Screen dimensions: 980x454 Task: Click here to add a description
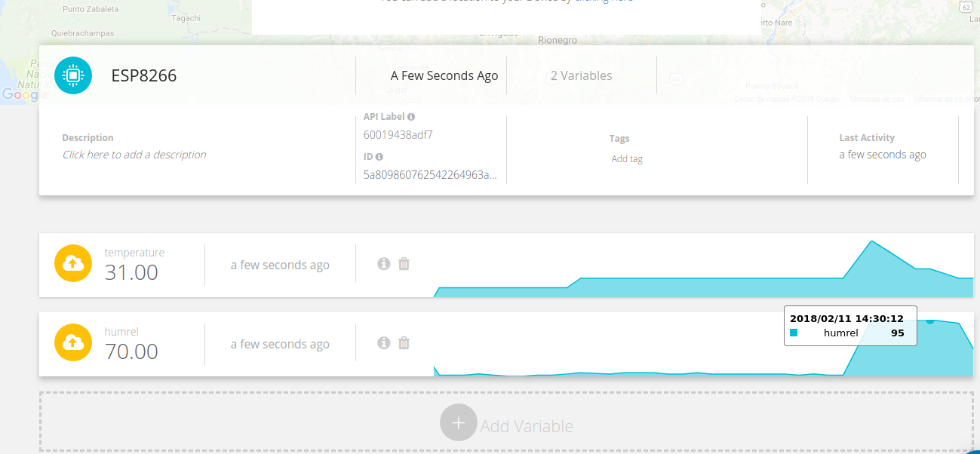click(x=134, y=155)
